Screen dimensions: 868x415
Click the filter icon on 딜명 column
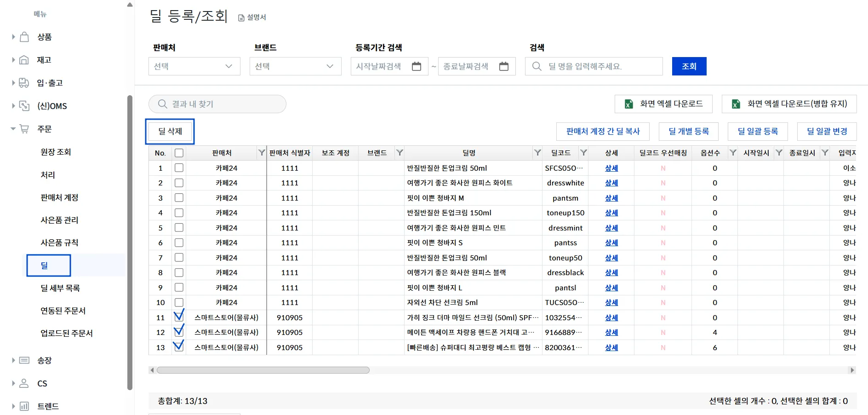(x=537, y=153)
